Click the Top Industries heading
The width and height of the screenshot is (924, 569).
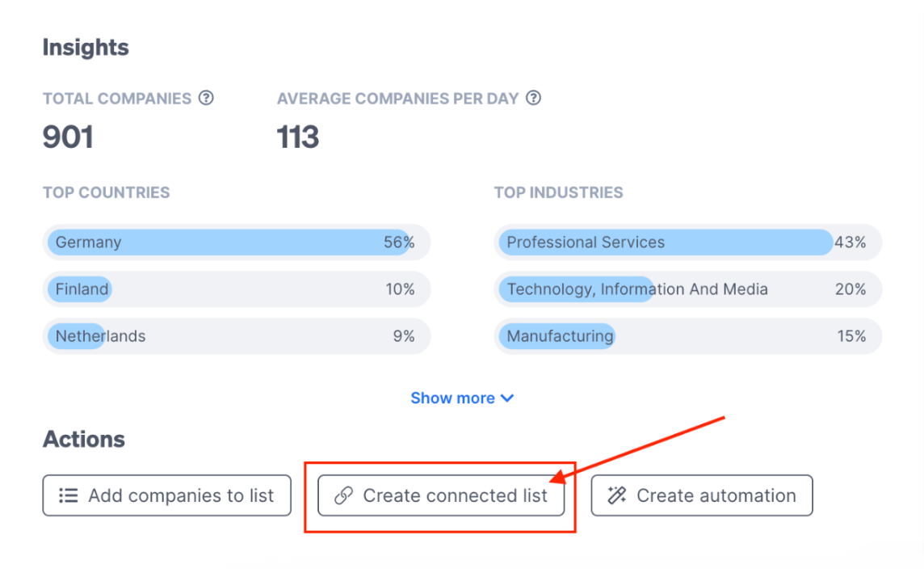[558, 193]
